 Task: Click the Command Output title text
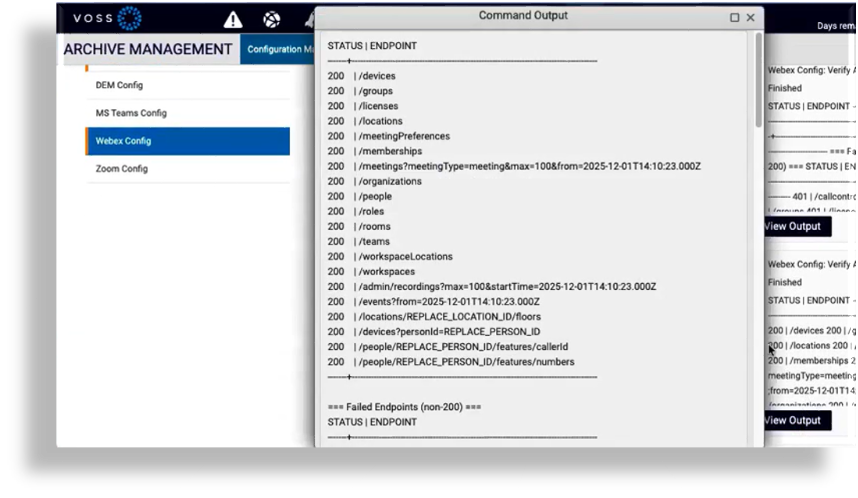coord(523,16)
